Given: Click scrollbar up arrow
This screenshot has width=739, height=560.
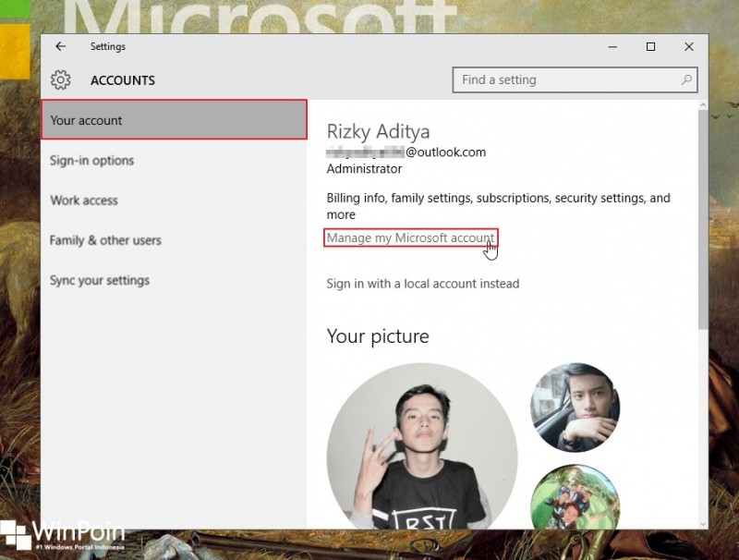Looking at the screenshot, I should coord(703,105).
